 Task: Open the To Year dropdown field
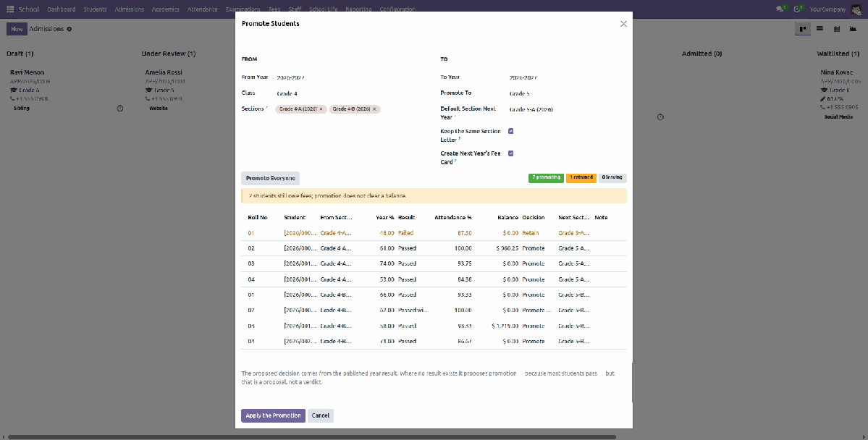568,78
